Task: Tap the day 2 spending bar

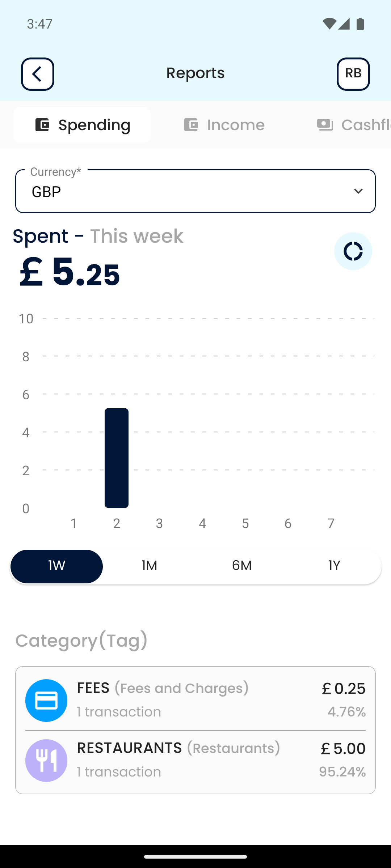Action: (x=117, y=458)
